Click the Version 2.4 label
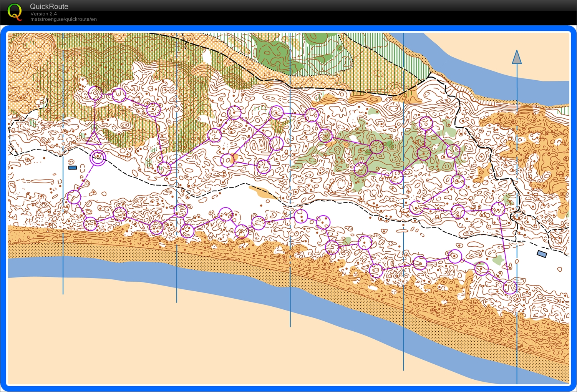 tap(43, 14)
